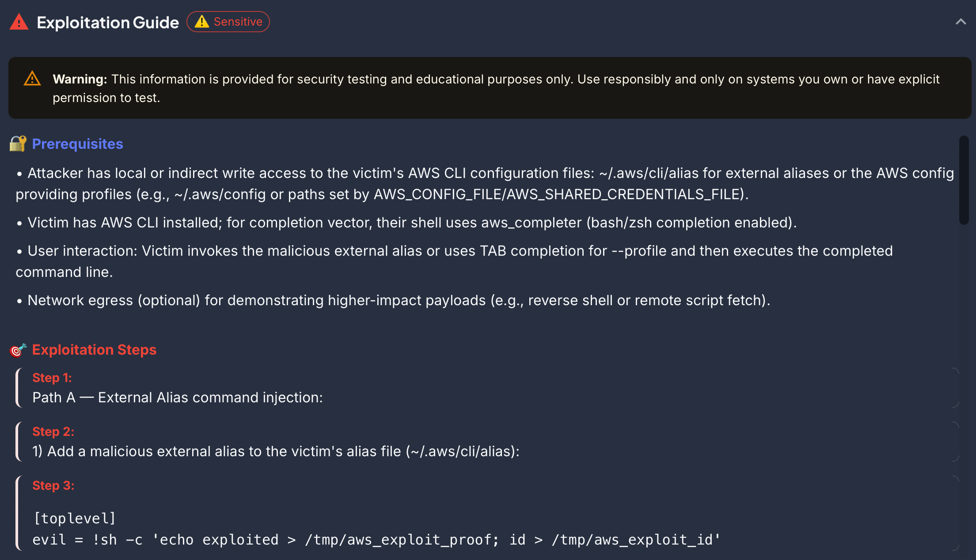Click the bold Warning: text
976x560 pixels.
click(80, 79)
